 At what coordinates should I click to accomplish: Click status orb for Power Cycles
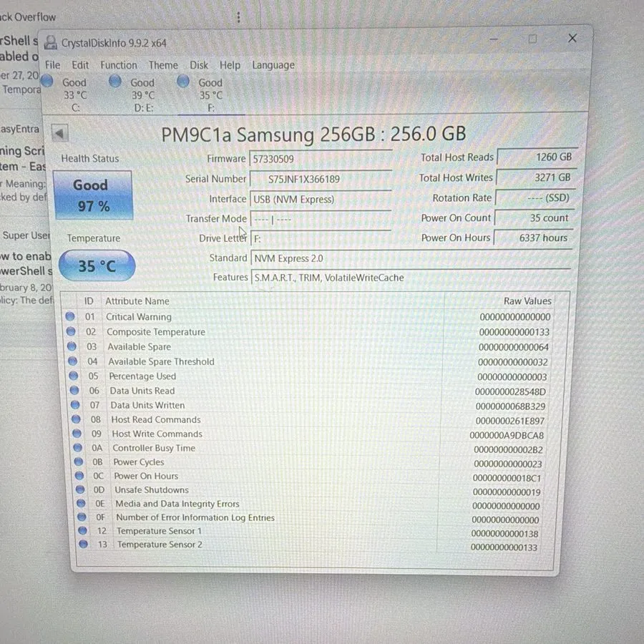pyautogui.click(x=79, y=462)
